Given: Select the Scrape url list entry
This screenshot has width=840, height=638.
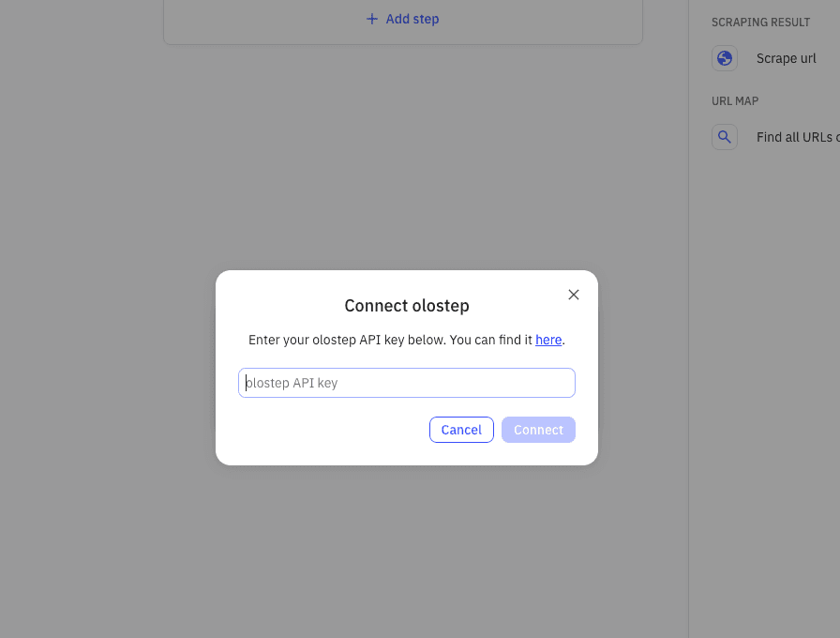Looking at the screenshot, I should point(786,58).
